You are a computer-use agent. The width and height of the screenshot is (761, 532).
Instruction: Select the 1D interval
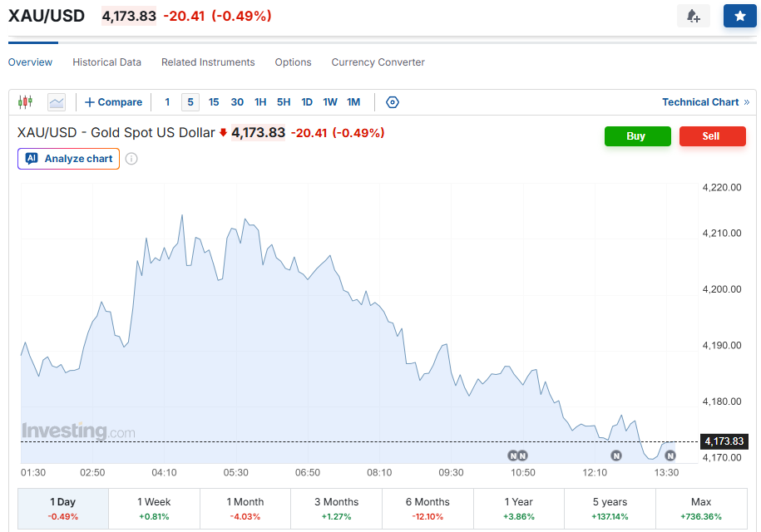[307, 102]
